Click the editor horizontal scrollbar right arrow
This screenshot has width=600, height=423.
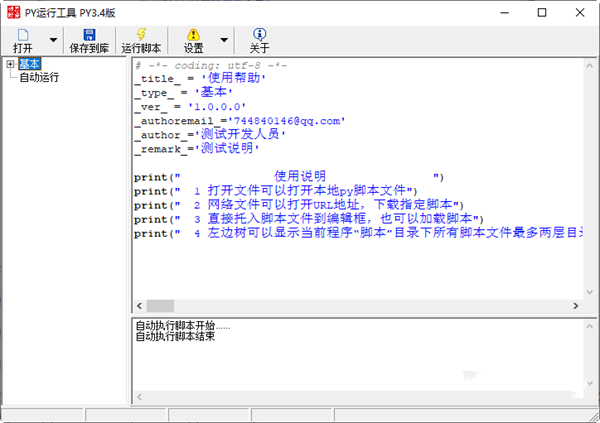pyautogui.click(x=575, y=305)
